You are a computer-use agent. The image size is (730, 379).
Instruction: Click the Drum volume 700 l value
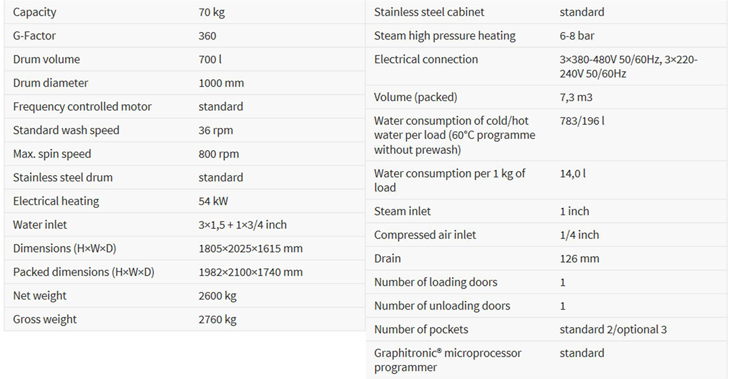click(x=210, y=60)
